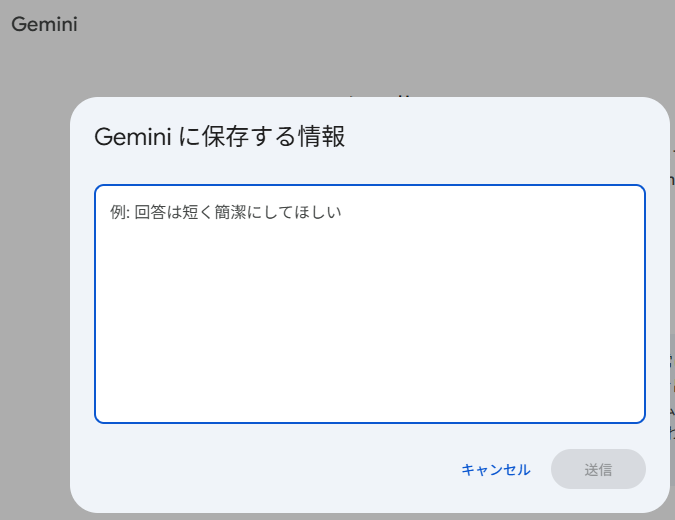Image resolution: width=675 pixels, height=520 pixels.
Task: Click the disabled send button at dialog bottom
Action: point(598,470)
